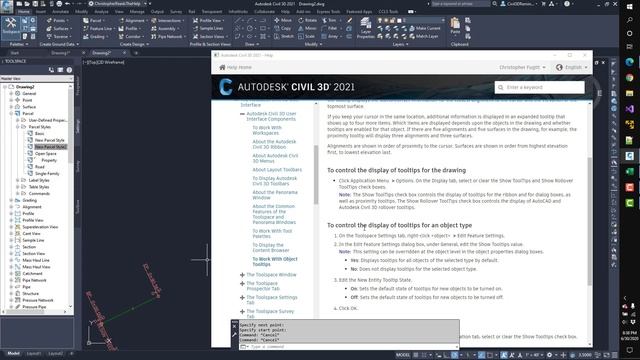Select 'Single Family' parcel style item

click(47, 173)
